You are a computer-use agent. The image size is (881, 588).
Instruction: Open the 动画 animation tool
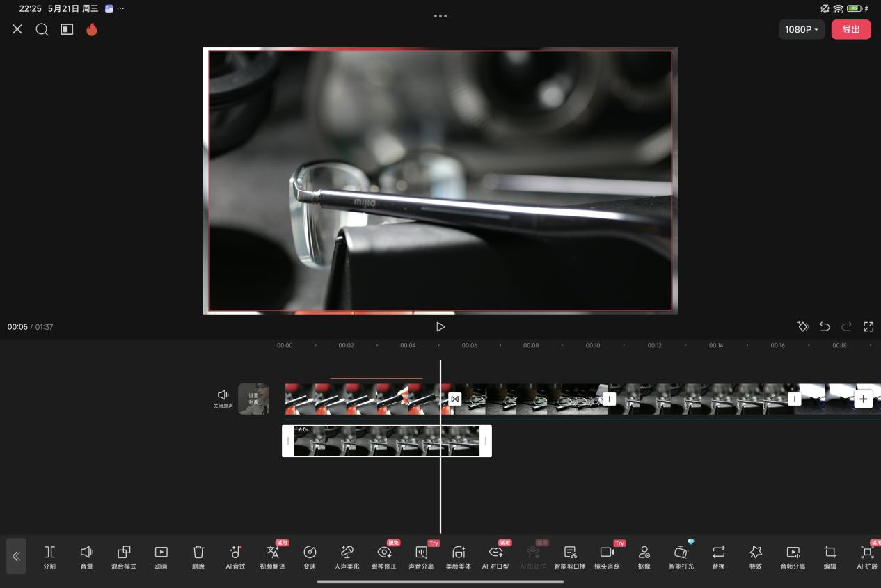[x=161, y=557]
